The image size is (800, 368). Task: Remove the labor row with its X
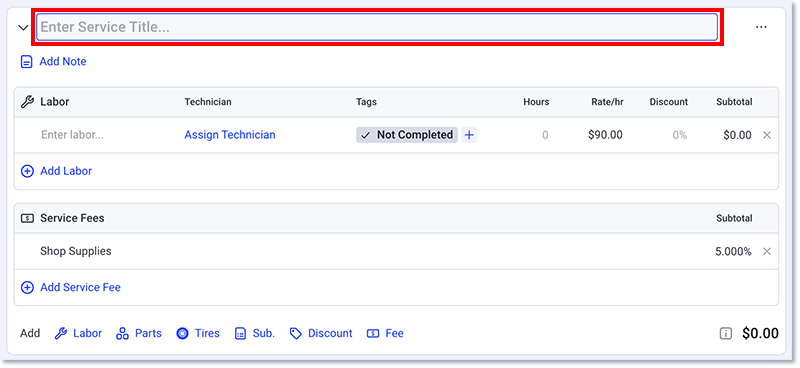766,135
